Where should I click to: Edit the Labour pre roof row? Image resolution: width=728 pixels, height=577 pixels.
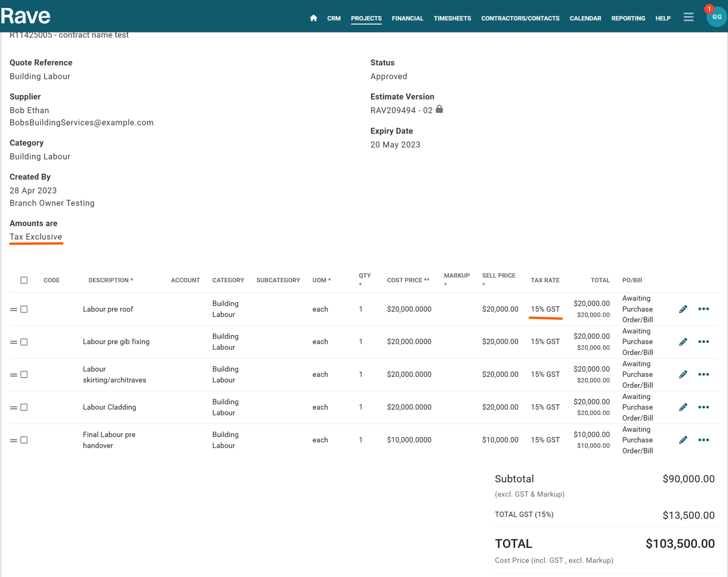coord(683,309)
